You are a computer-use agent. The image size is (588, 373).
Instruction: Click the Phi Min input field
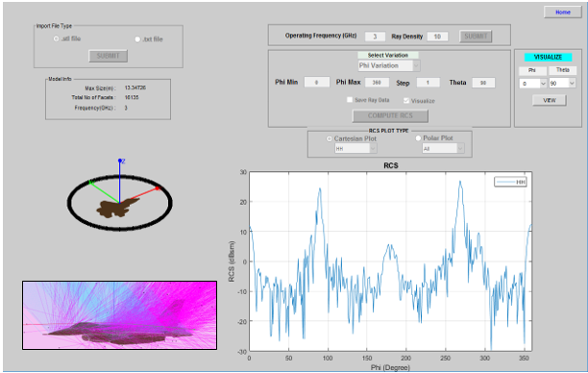316,82
